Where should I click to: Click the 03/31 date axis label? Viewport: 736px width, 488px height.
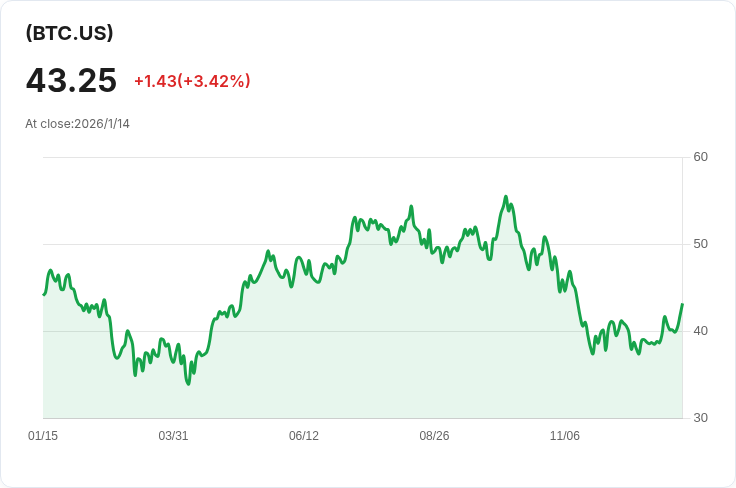click(174, 436)
